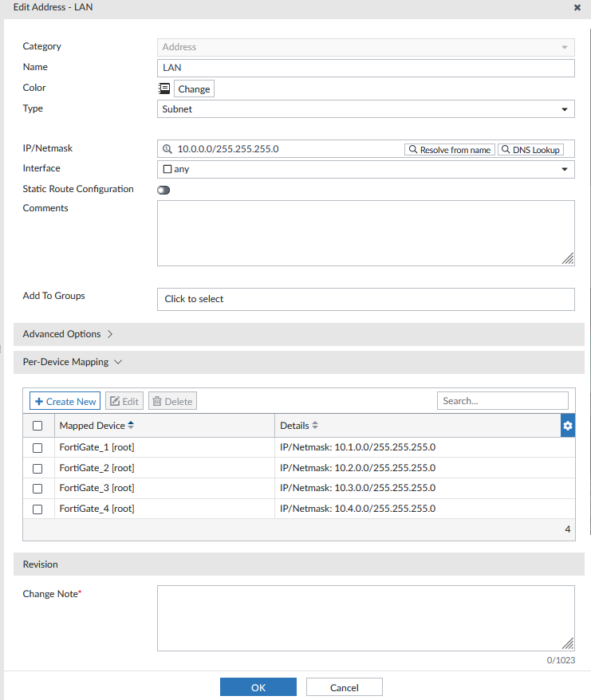Click Resolve from name button
Image resolution: width=591 pixels, height=700 pixels.
click(x=450, y=149)
